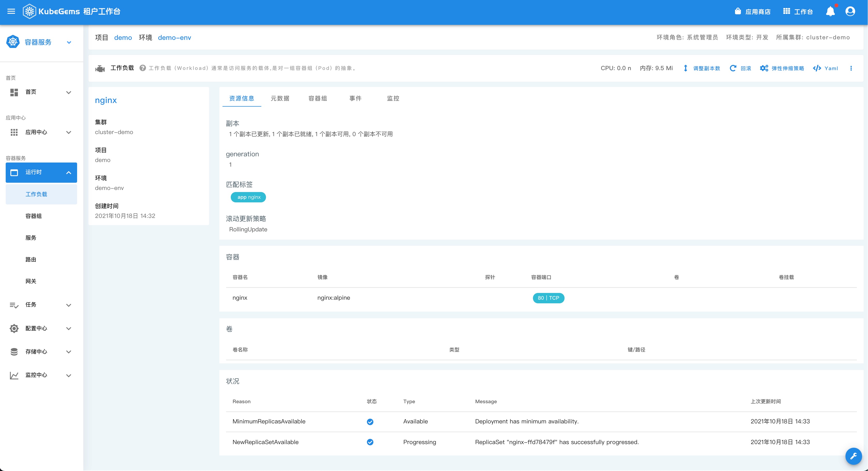
Task: Open the notification bell
Action: coord(830,11)
